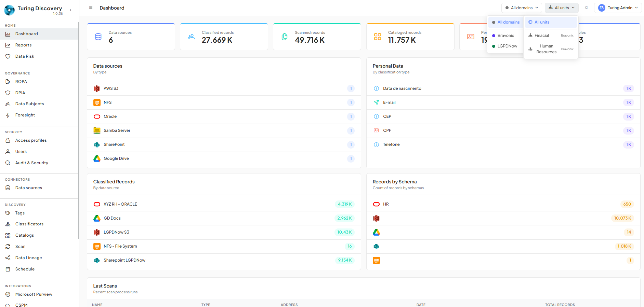Toggle the light/dark theme sun icon
The width and height of the screenshot is (644, 307).
point(586,8)
